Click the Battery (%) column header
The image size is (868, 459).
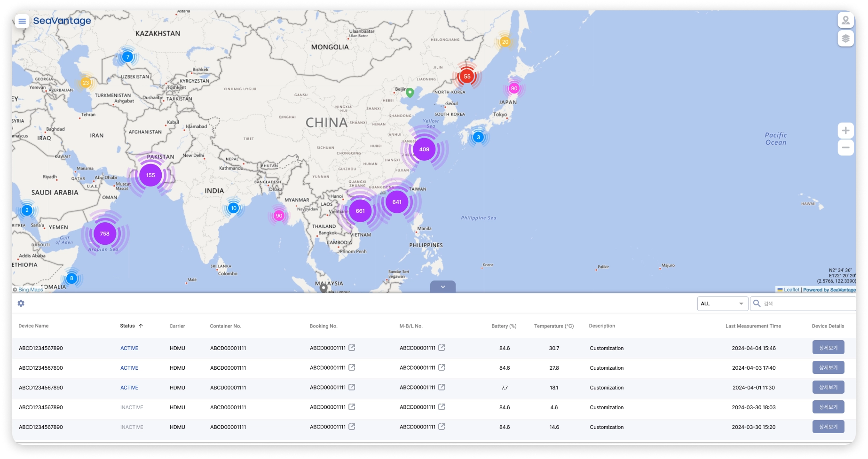504,326
